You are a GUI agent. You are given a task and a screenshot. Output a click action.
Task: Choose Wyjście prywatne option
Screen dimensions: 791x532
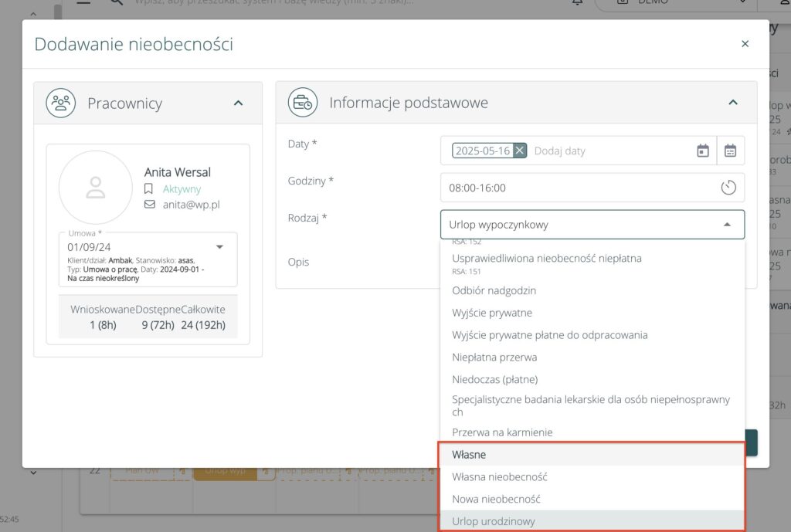[x=491, y=313]
